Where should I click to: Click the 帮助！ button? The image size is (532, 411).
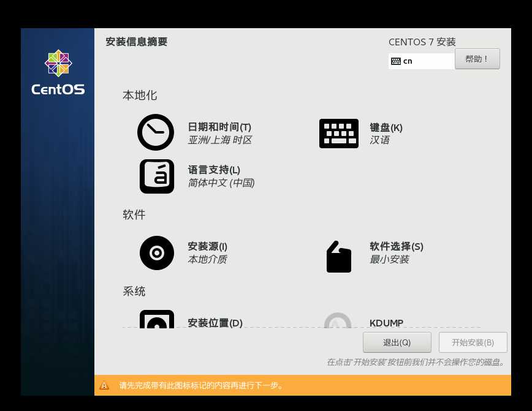point(477,58)
